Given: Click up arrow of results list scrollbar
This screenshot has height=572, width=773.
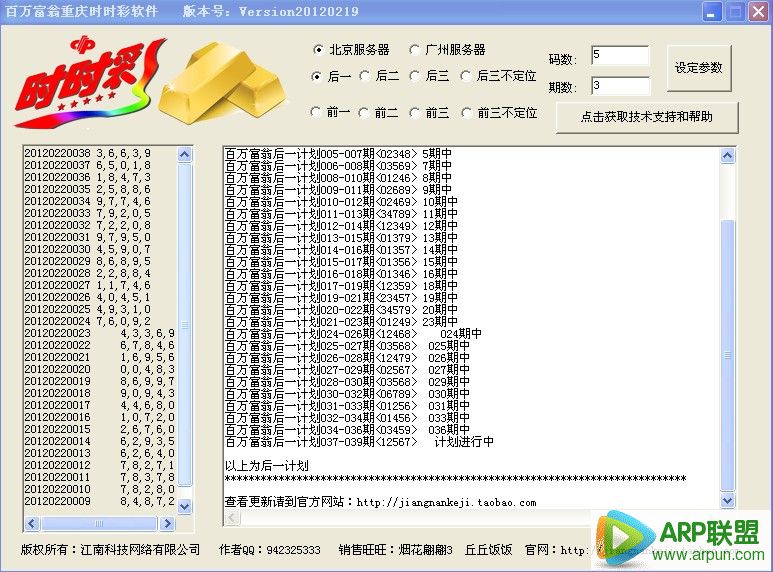Looking at the screenshot, I should coord(184,155).
